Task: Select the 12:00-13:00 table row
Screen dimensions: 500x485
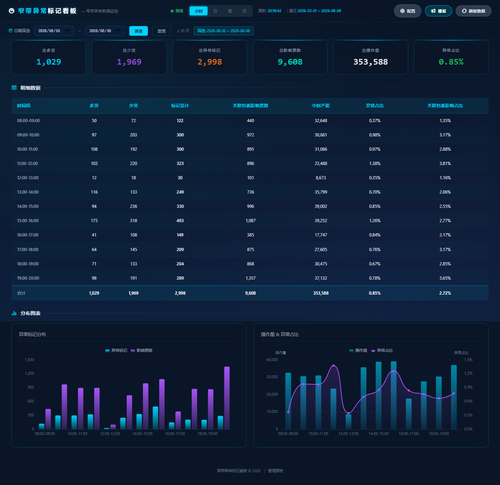Action: pos(250,178)
